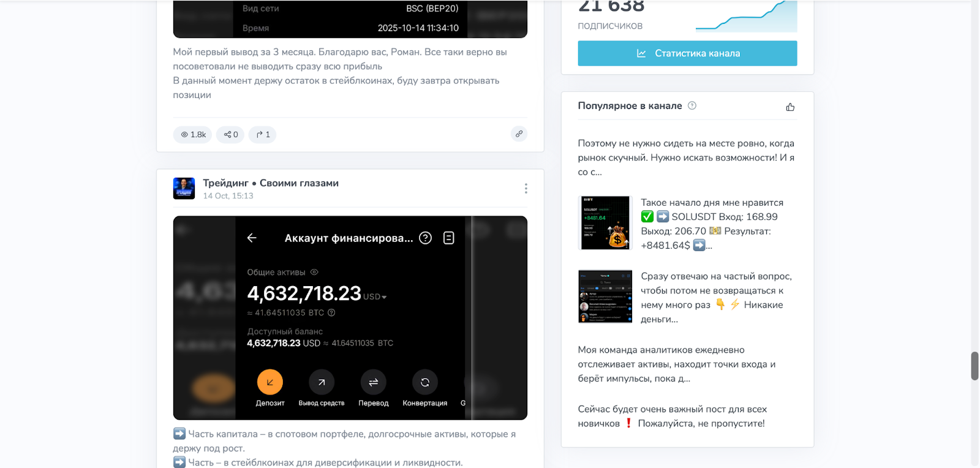Screen dimensions: 980x468
Task: Click the subscribers growth chart graph
Action: pyautogui.click(x=747, y=16)
